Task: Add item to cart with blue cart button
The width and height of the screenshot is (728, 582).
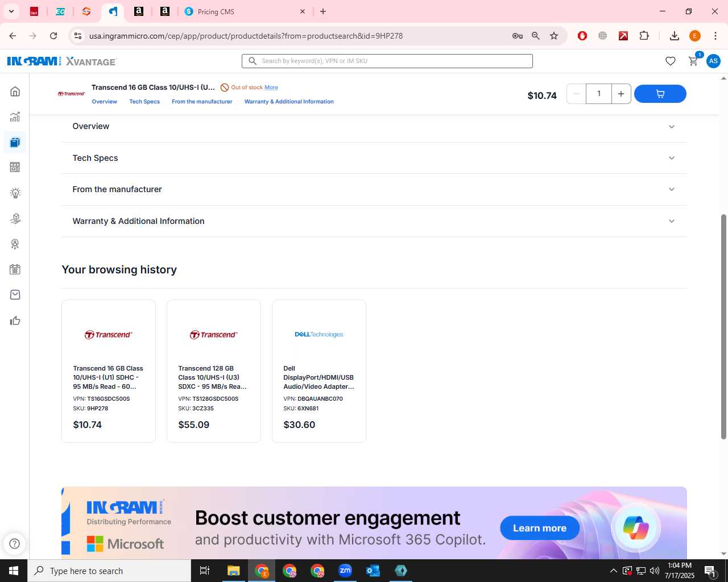Action: pyautogui.click(x=660, y=94)
